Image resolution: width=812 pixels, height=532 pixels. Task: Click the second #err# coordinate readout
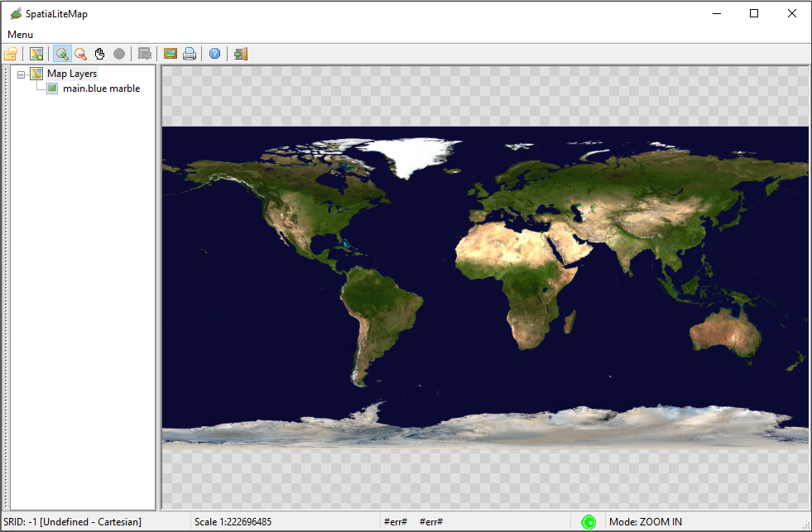[x=431, y=522]
